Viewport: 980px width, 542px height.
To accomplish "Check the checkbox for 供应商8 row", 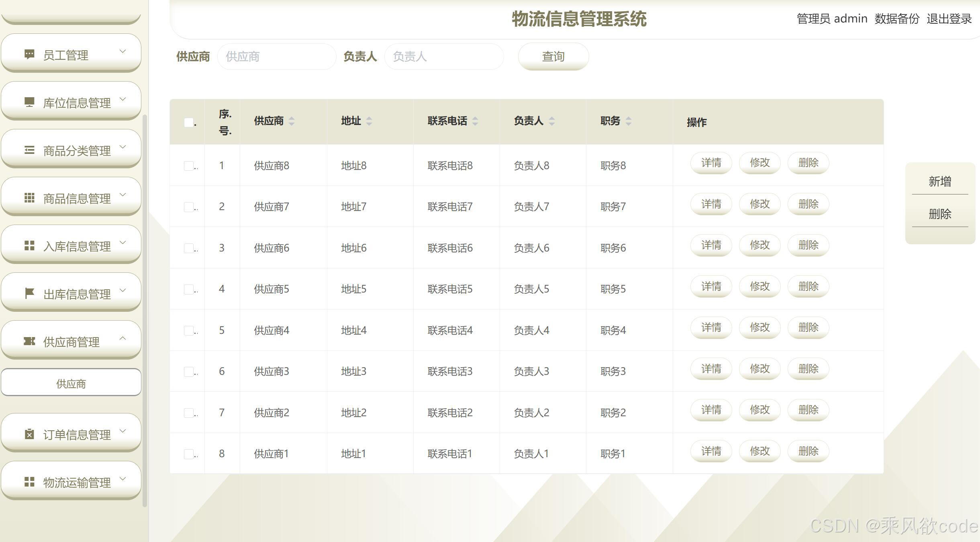I will [x=188, y=166].
